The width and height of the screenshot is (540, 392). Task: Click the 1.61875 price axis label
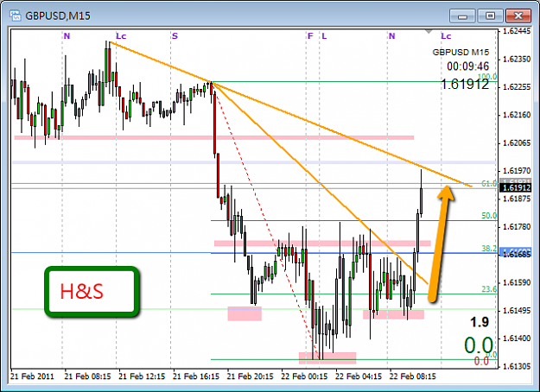click(517, 199)
